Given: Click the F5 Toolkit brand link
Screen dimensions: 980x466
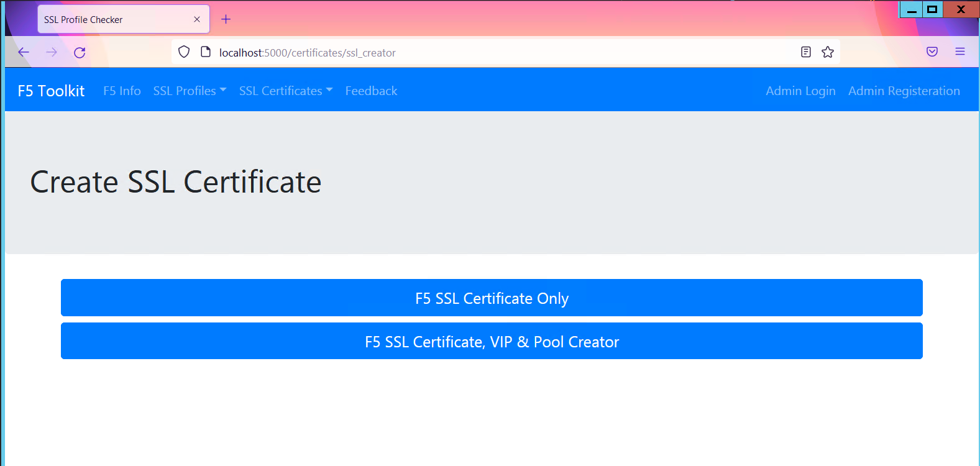Looking at the screenshot, I should pos(51,91).
